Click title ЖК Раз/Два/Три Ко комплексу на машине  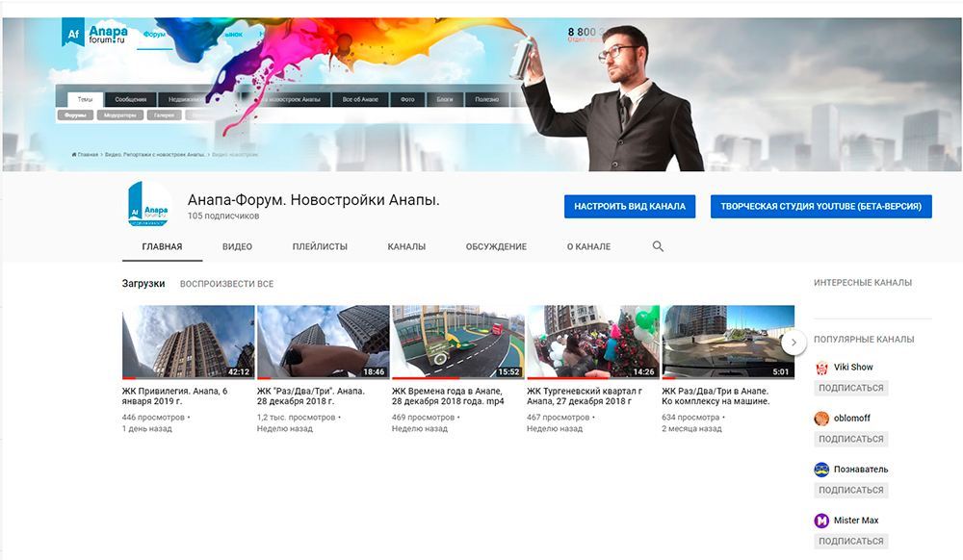716,396
